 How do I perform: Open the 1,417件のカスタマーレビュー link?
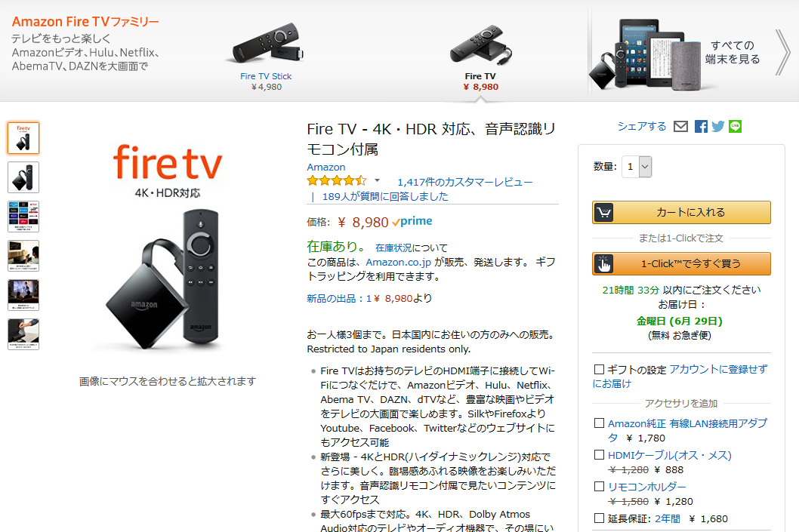[464, 182]
